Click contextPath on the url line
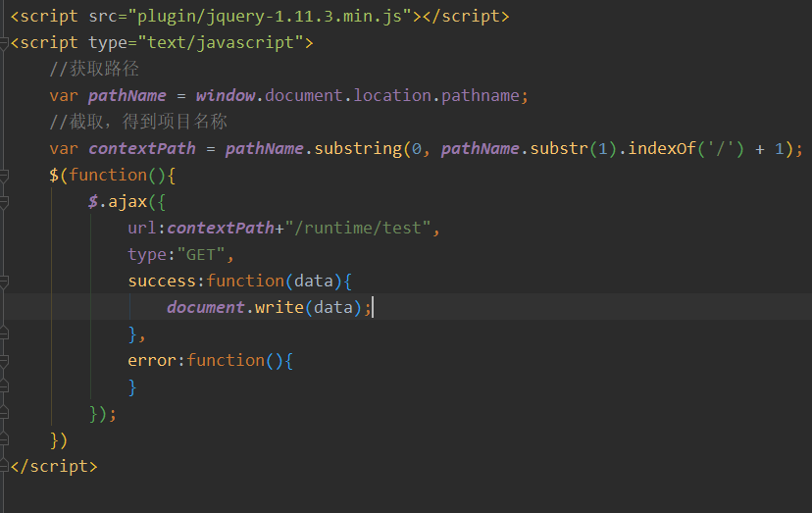 point(221,228)
